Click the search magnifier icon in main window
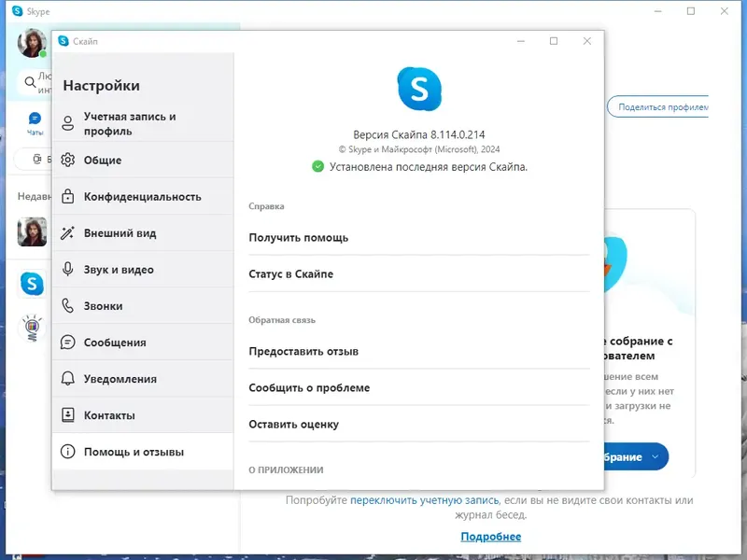This screenshot has width=747, height=560. (30, 82)
